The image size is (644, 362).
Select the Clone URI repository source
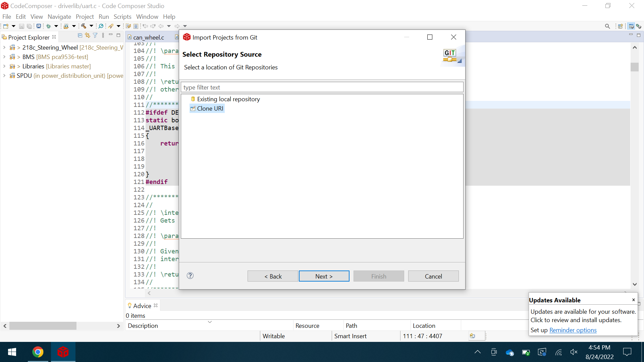tap(210, 109)
